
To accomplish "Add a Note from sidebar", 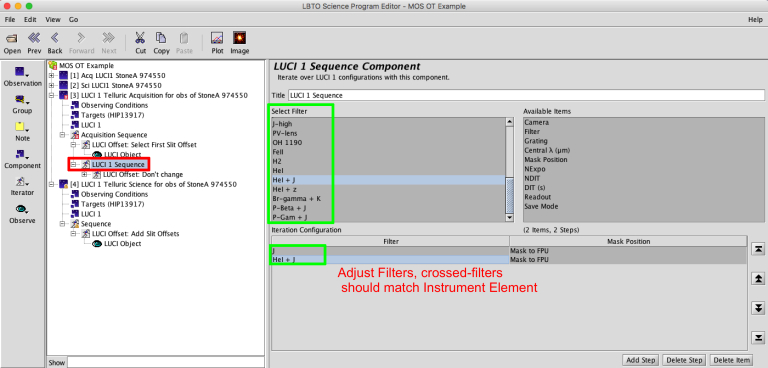I will 22,127.
